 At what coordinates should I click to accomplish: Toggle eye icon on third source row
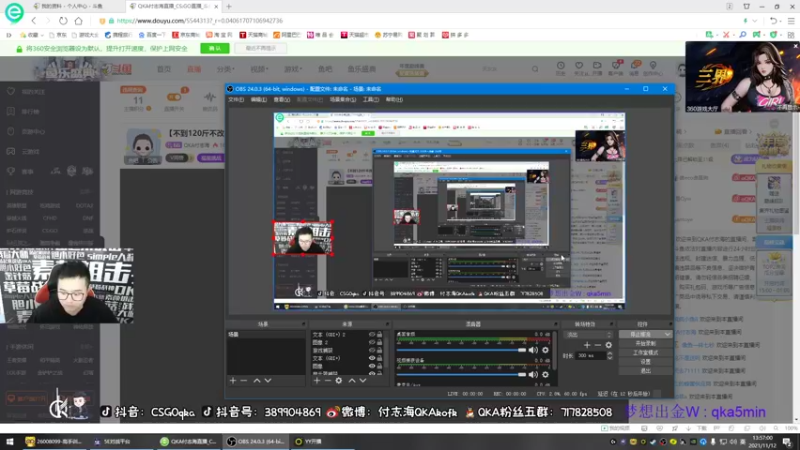tap(372, 351)
